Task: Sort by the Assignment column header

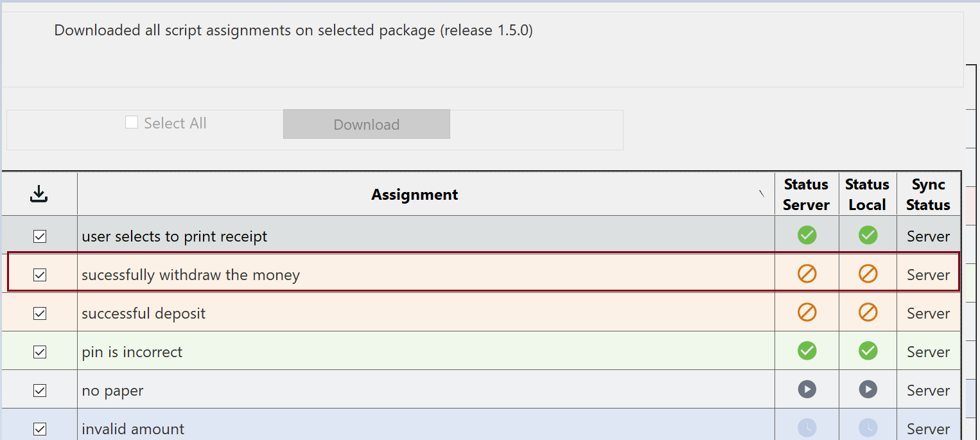Action: 414,195
